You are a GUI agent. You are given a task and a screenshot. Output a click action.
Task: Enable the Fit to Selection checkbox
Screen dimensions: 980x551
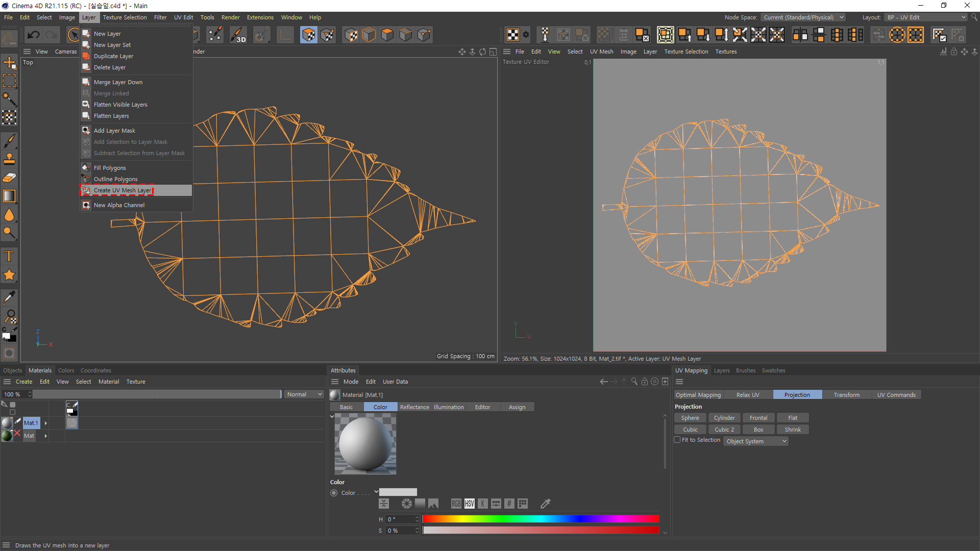(x=677, y=440)
